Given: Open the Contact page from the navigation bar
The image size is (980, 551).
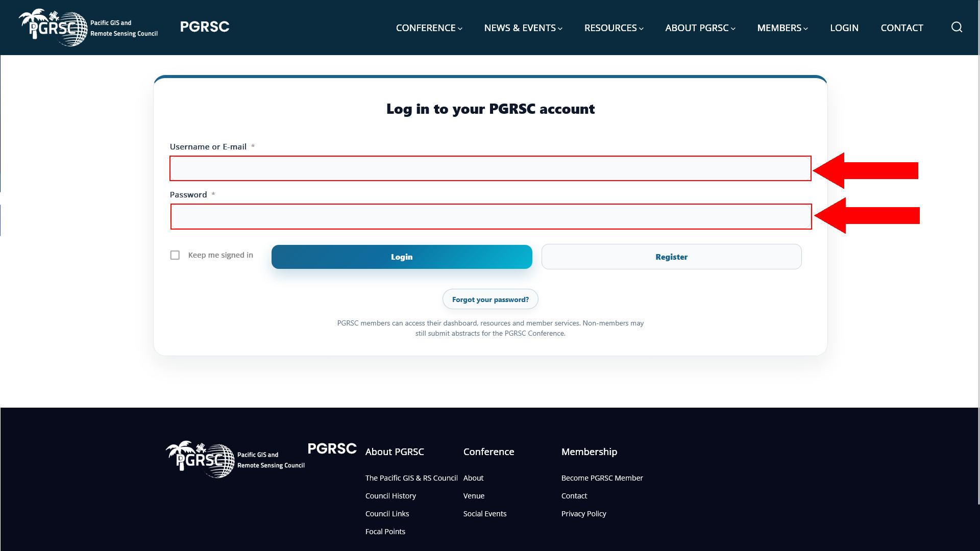Looking at the screenshot, I should tap(902, 28).
